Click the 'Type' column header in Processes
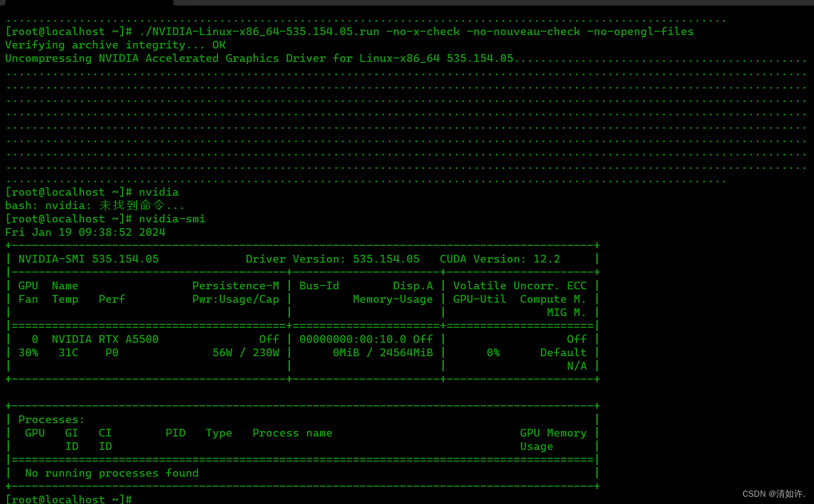The height and width of the screenshot is (504, 814). [x=219, y=433]
